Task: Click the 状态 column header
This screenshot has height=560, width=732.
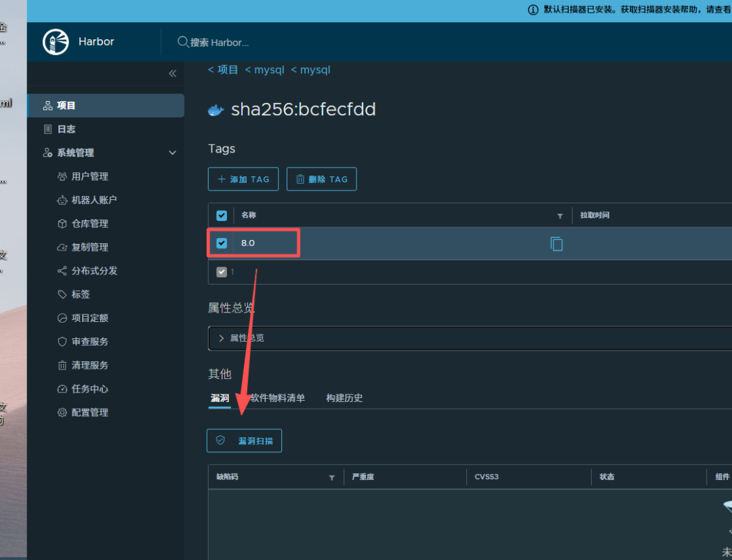Action: point(607,477)
